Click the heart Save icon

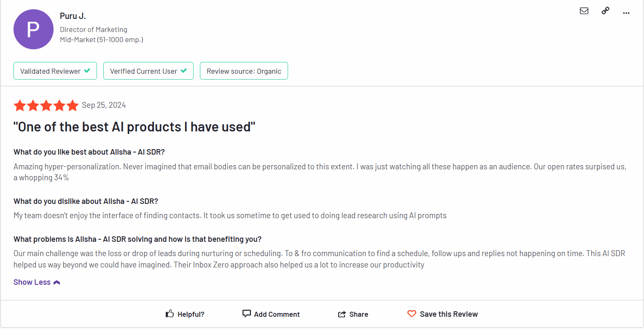coord(412,314)
